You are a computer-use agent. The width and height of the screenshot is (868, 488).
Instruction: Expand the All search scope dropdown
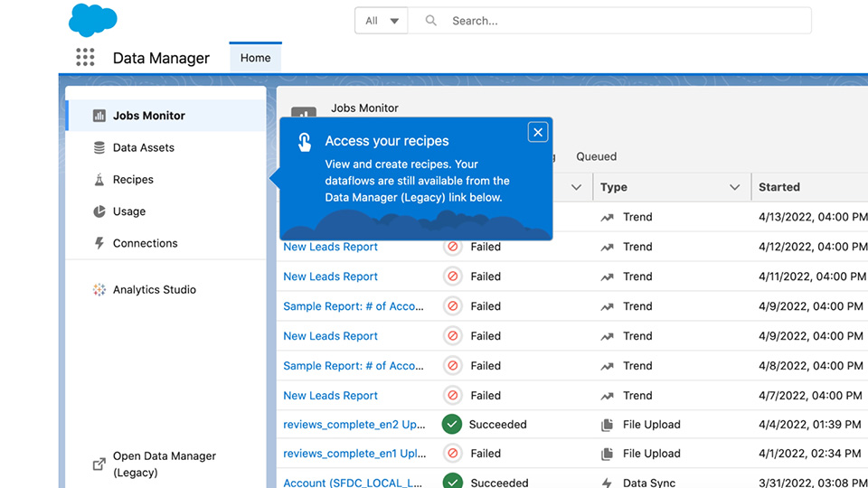coord(382,21)
